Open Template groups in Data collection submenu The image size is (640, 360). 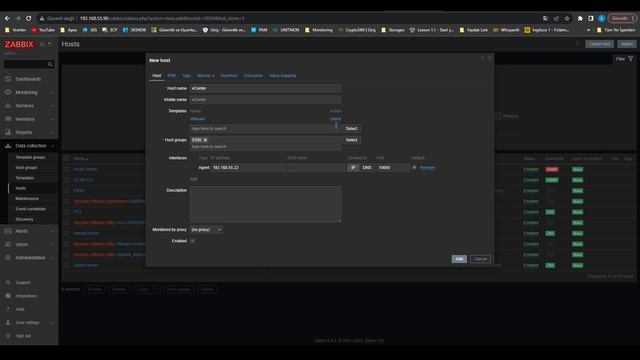[x=30, y=157]
